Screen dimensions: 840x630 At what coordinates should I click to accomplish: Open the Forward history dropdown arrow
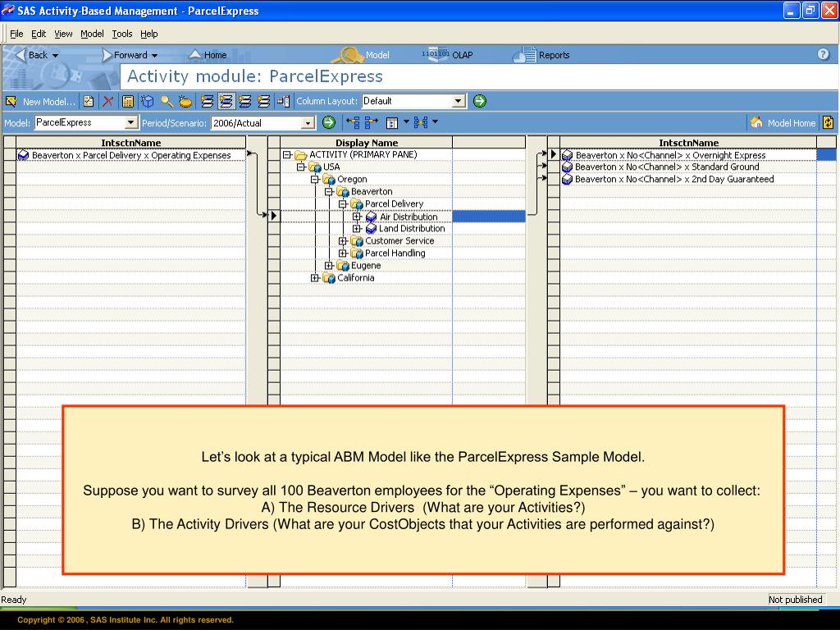click(x=154, y=55)
